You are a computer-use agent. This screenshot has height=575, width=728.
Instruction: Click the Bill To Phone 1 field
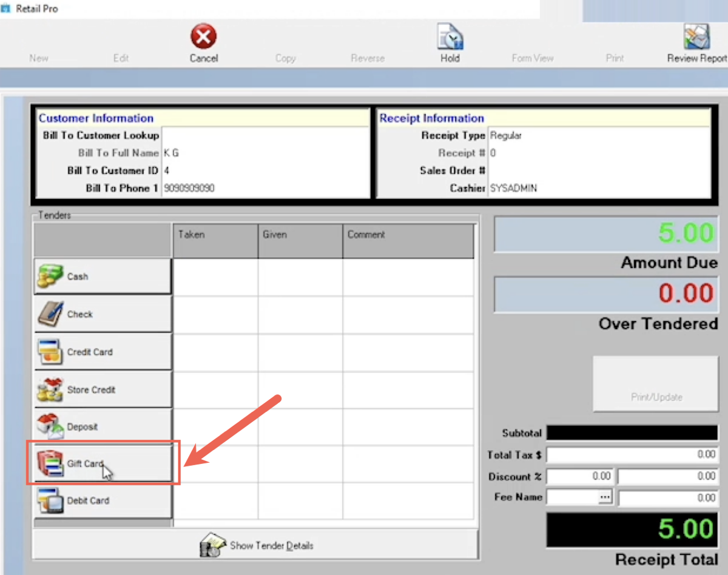pos(265,188)
